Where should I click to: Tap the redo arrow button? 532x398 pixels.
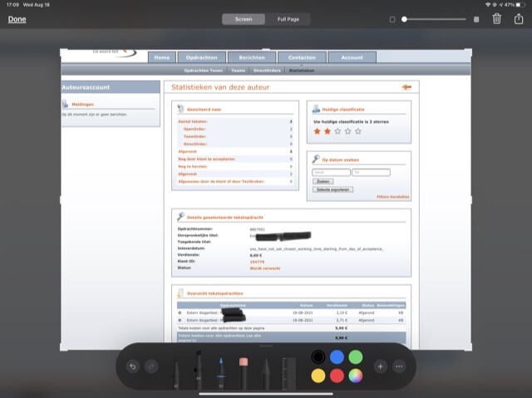coord(151,366)
